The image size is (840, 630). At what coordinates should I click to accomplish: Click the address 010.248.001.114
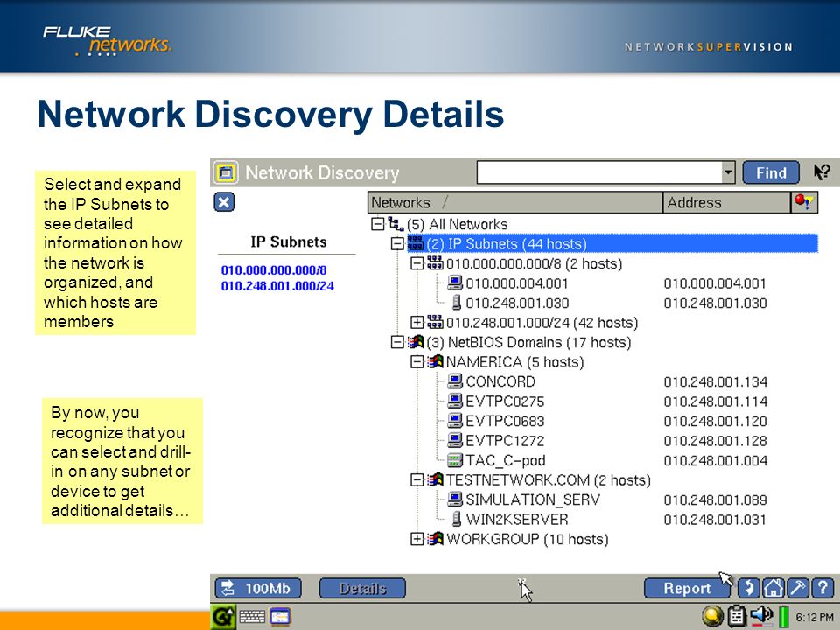pos(715,402)
